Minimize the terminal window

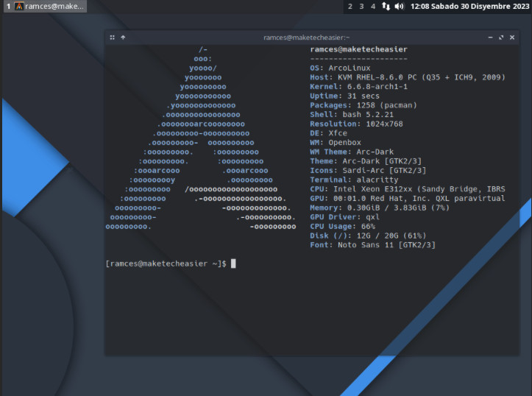tap(490, 38)
